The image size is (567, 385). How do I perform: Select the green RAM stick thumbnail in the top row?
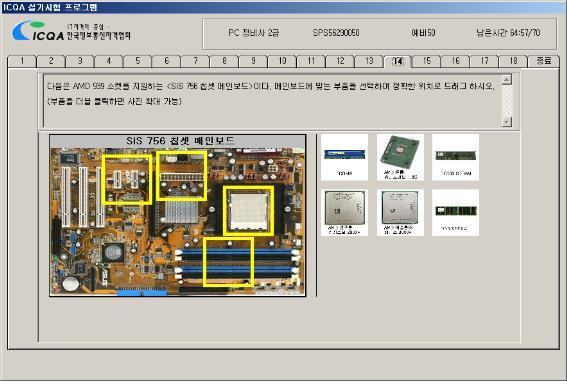click(x=455, y=157)
